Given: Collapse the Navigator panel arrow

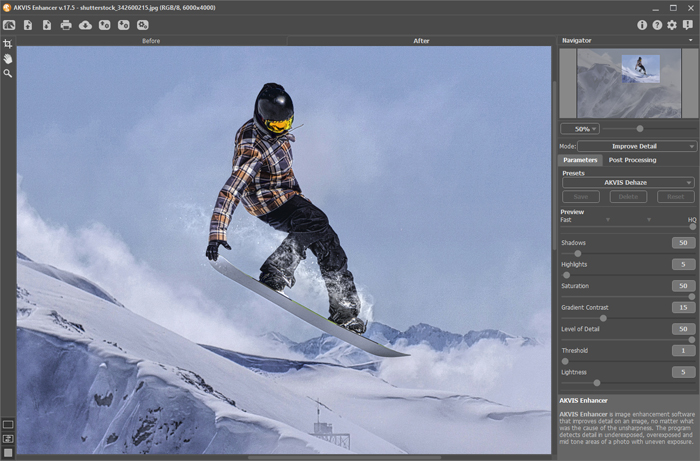Looking at the screenshot, I should (690, 40).
